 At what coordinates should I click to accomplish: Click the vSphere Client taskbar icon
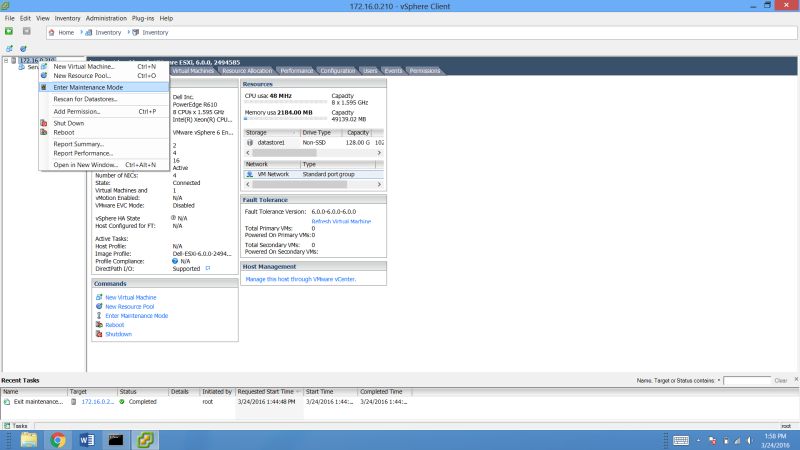(145, 440)
